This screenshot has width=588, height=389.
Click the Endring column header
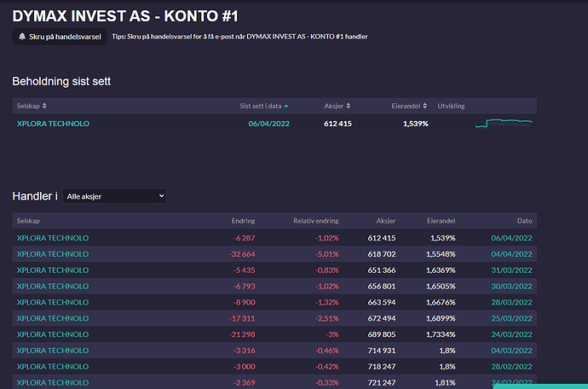243,221
